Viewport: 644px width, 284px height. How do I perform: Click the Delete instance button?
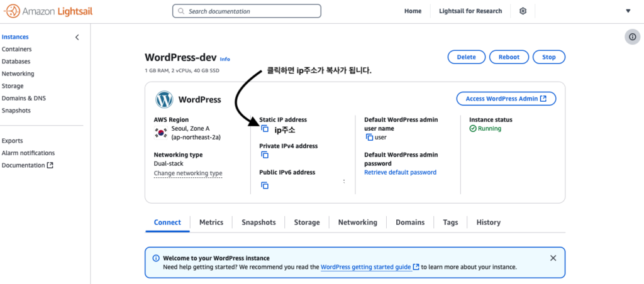click(466, 57)
